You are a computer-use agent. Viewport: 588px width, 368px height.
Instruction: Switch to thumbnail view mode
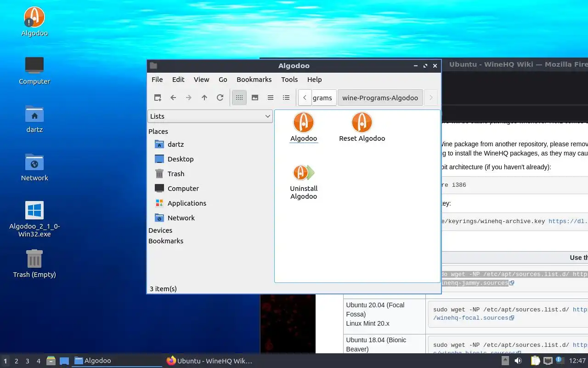click(x=255, y=98)
